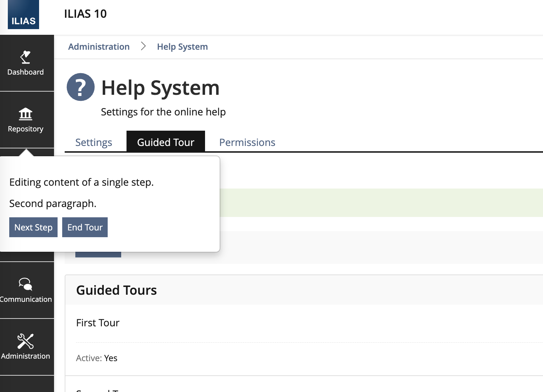Screen dimensions: 543x392
Task: Click End Tour in the popover
Action: click(85, 227)
